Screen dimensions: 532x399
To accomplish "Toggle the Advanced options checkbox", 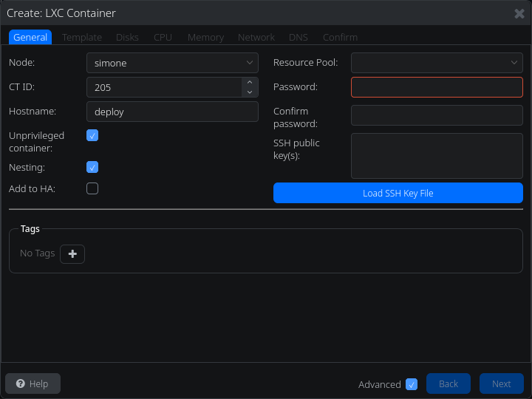I will pyautogui.click(x=412, y=384).
